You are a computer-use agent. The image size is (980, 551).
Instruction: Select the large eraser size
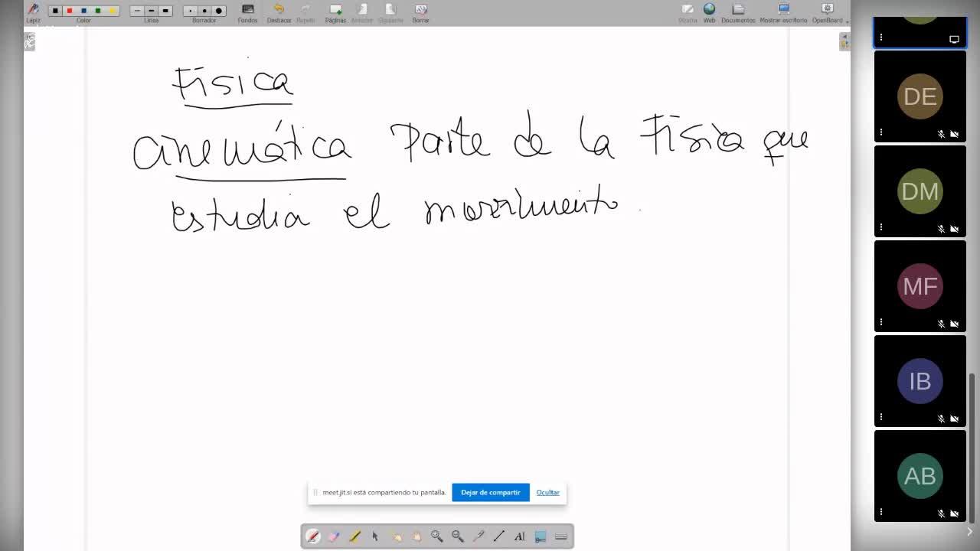[x=219, y=11]
